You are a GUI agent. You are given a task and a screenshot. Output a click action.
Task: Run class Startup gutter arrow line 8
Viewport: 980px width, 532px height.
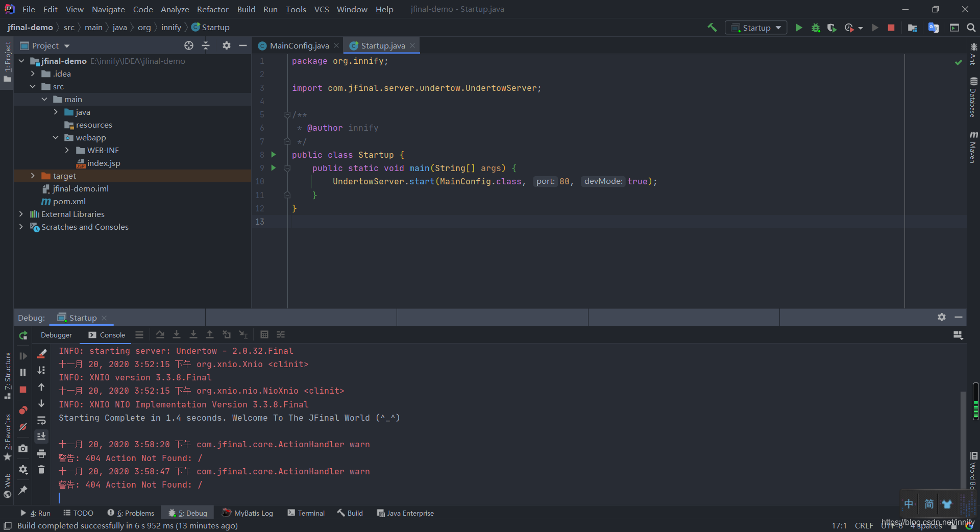(x=274, y=154)
